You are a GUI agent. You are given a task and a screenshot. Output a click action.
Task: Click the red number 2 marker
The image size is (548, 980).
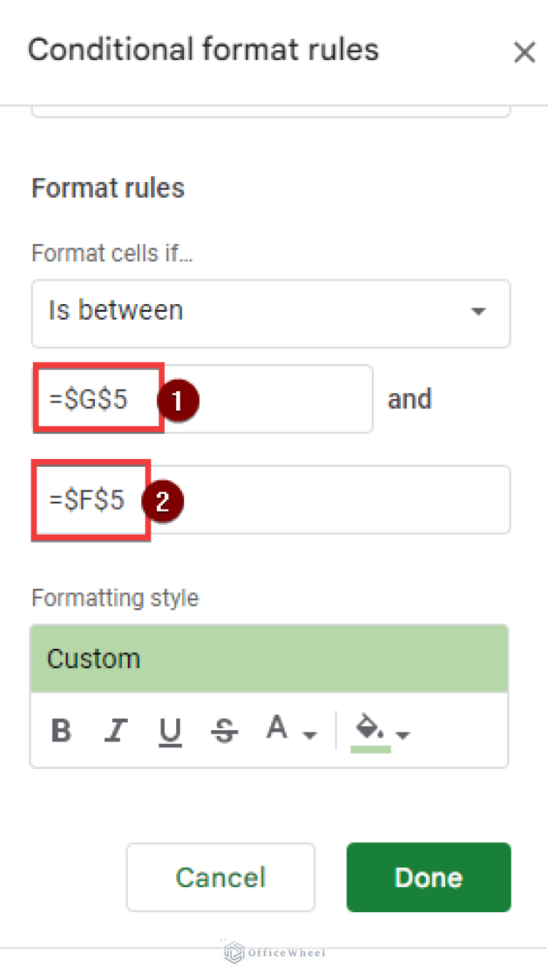(x=162, y=502)
